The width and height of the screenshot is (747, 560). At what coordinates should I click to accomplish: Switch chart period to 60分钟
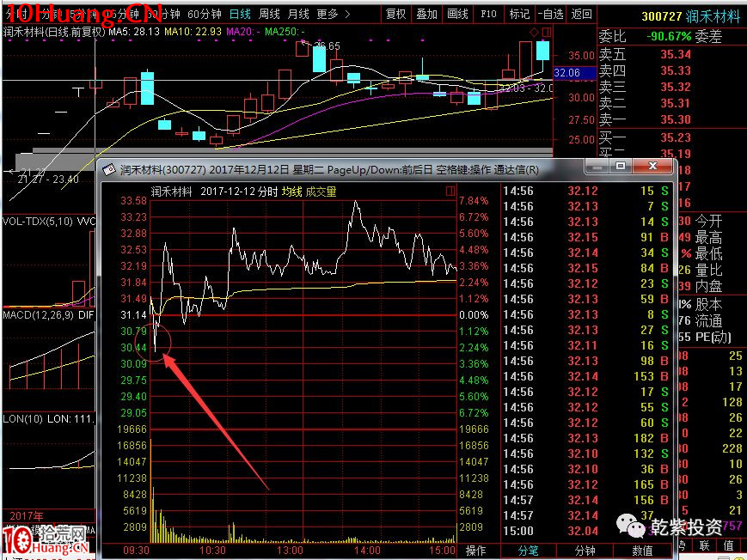click(x=205, y=15)
